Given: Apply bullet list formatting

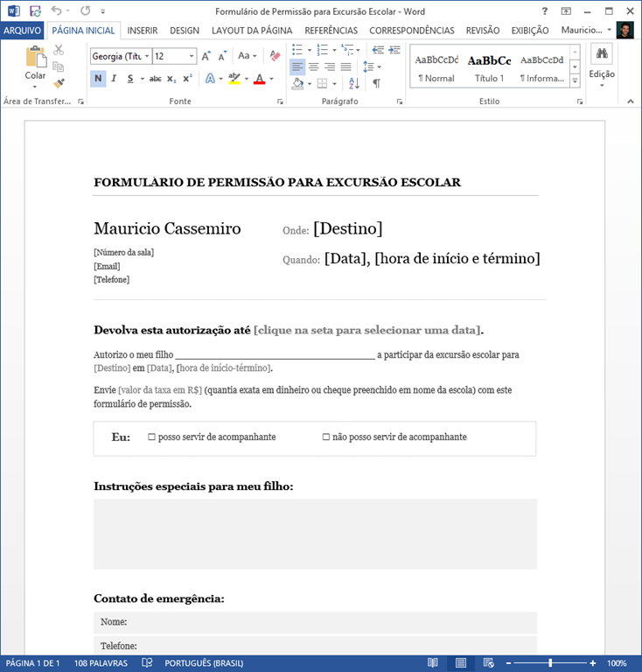Looking at the screenshot, I should pos(297,50).
